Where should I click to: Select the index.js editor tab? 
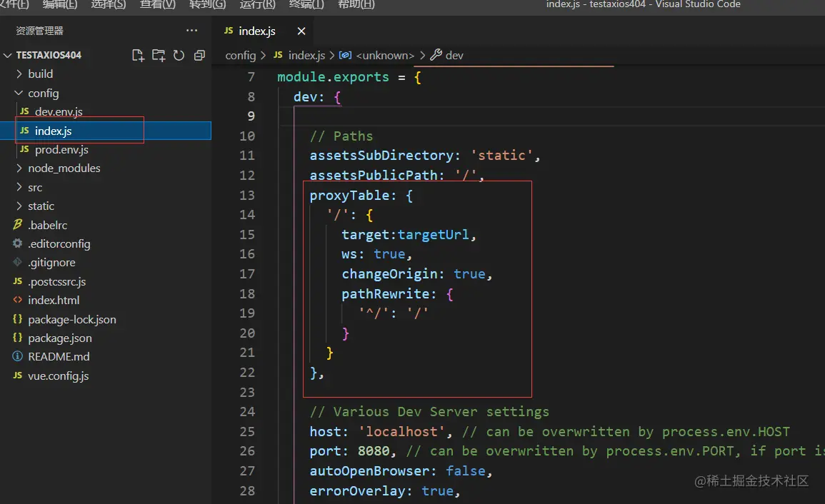tap(257, 31)
